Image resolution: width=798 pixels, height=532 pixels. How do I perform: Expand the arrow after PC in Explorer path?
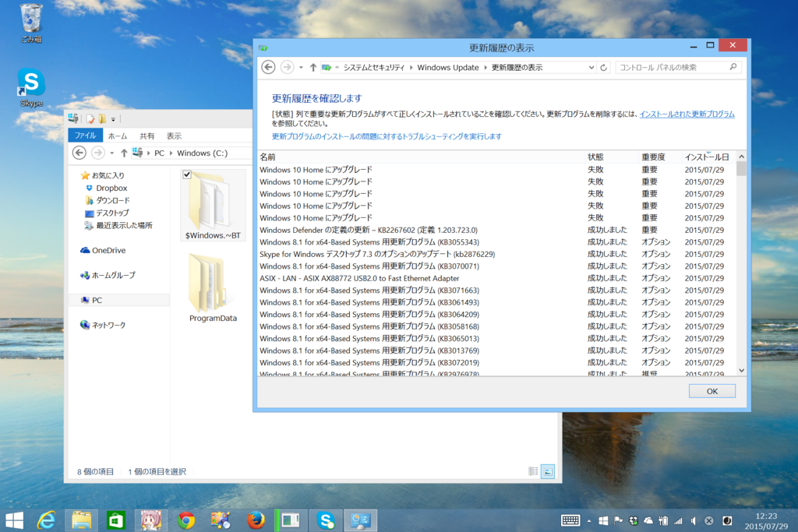coord(171,153)
